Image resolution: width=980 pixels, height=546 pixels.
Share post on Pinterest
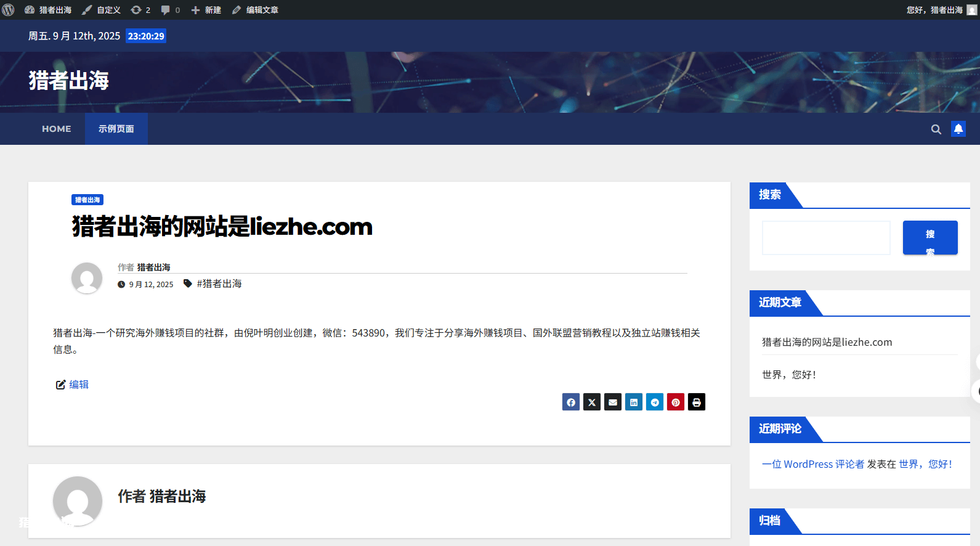[x=676, y=402]
